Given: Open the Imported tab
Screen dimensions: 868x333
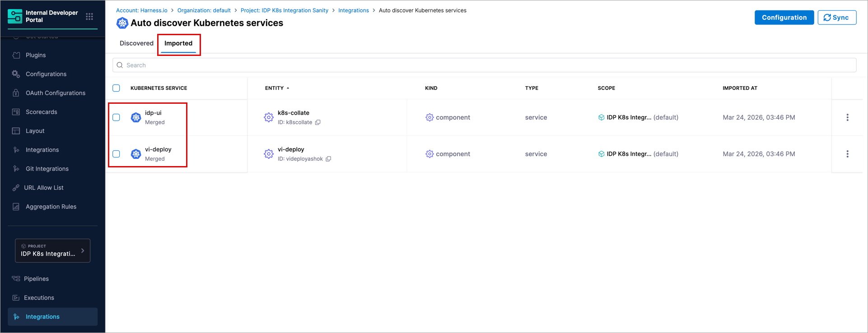Looking at the screenshot, I should point(178,43).
